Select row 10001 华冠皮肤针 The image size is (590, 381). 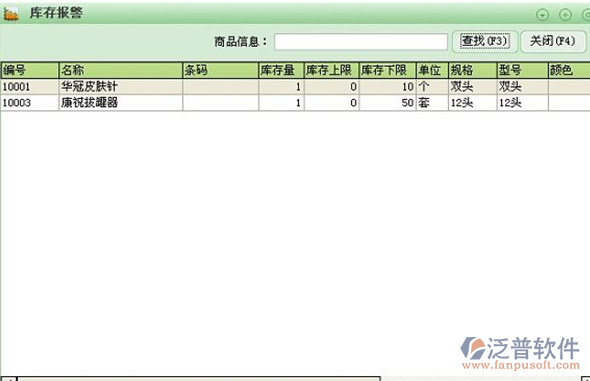(x=295, y=87)
